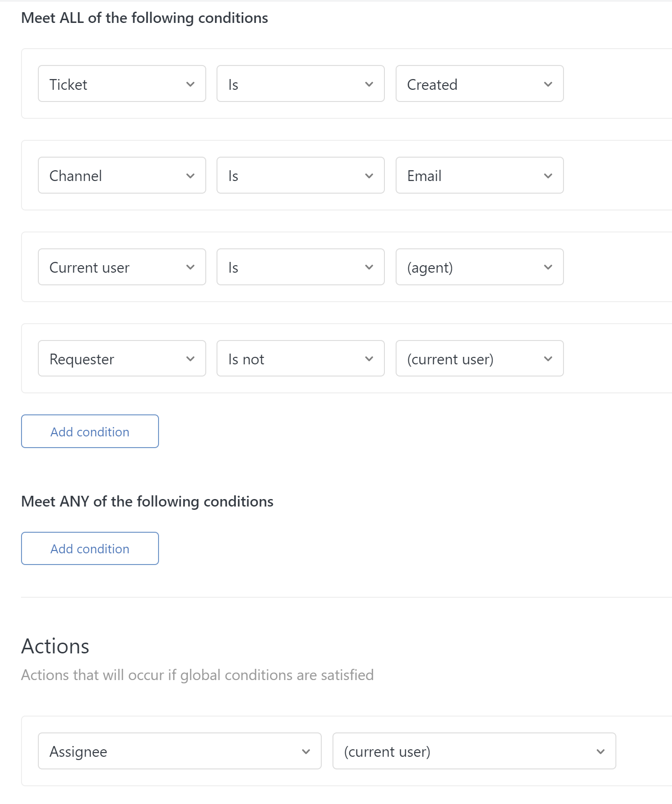Click the chevron in the Is not dropdown
Image resolution: width=672 pixels, height=804 pixels.
tap(369, 359)
